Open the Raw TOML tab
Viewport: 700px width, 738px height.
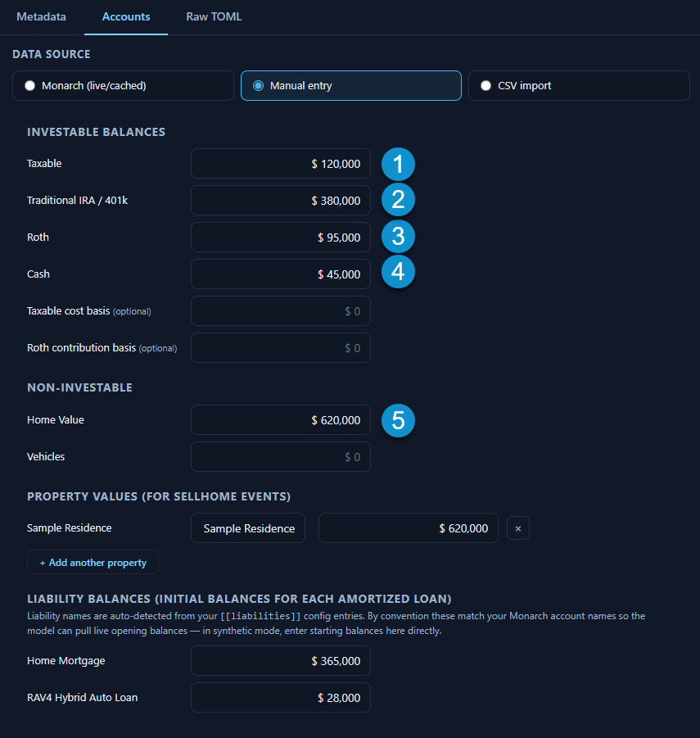pyautogui.click(x=214, y=17)
